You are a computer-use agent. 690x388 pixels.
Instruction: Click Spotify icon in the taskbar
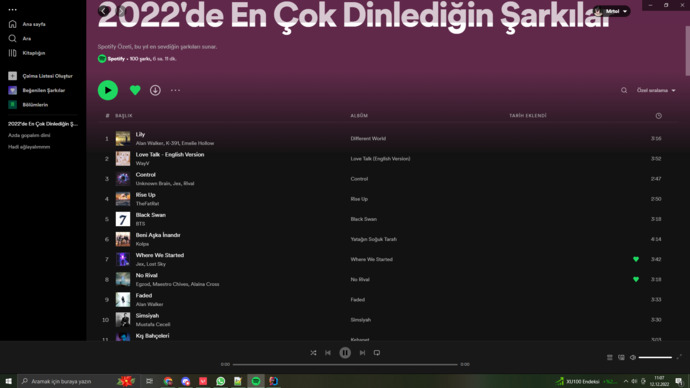tap(256, 381)
